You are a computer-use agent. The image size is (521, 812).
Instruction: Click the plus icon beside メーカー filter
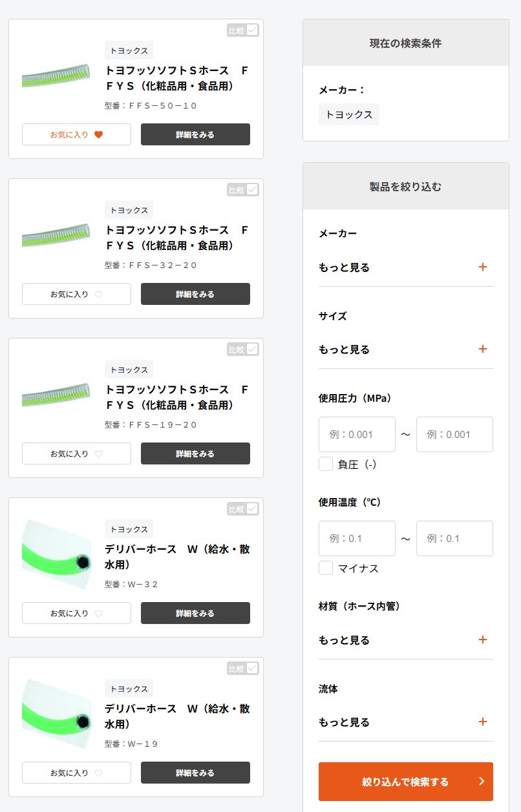tap(482, 267)
